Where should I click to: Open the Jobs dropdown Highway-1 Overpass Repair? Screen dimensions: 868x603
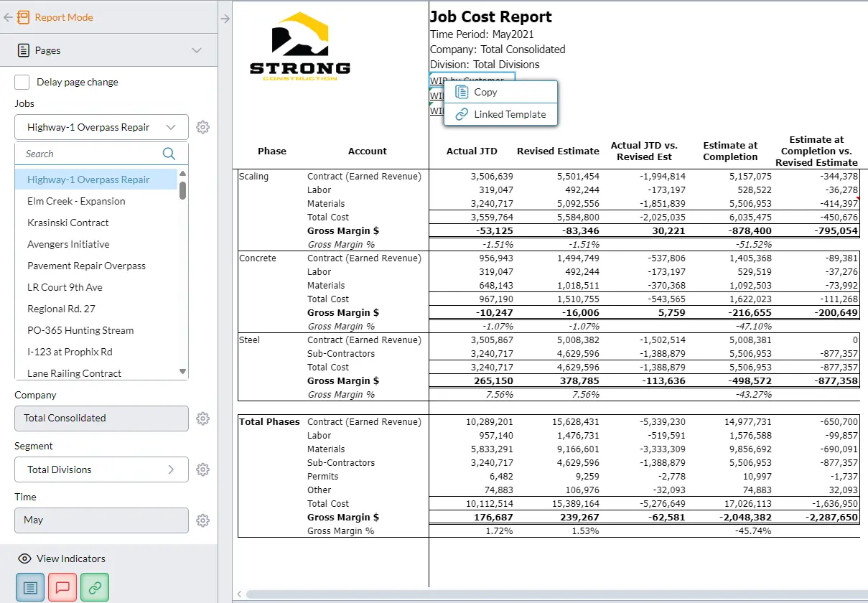tap(101, 127)
